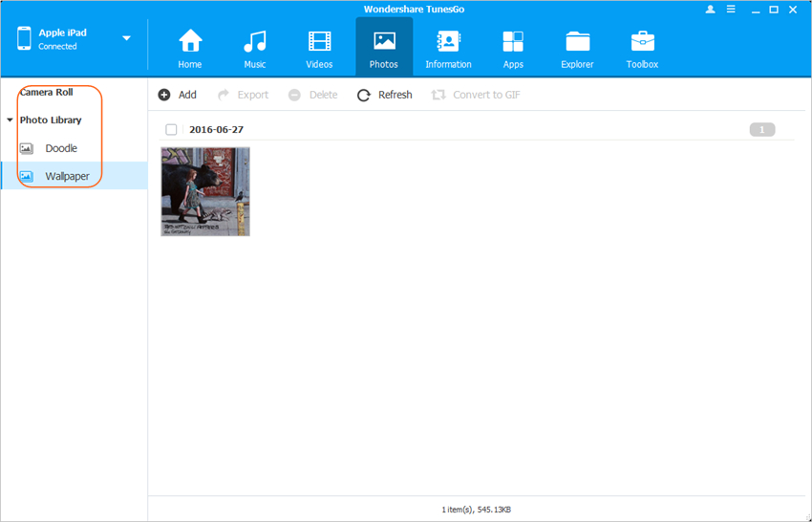
Task: Select the Doodle album
Action: tap(61, 148)
